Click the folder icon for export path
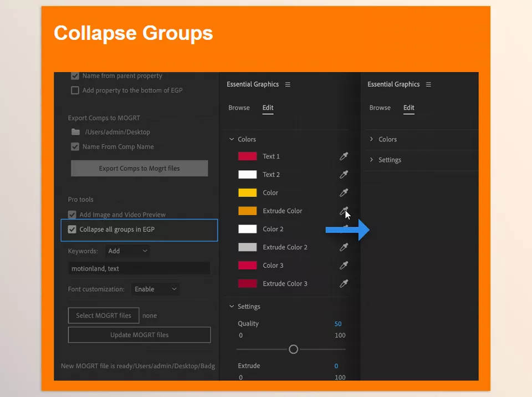The image size is (532, 397). [x=75, y=132]
